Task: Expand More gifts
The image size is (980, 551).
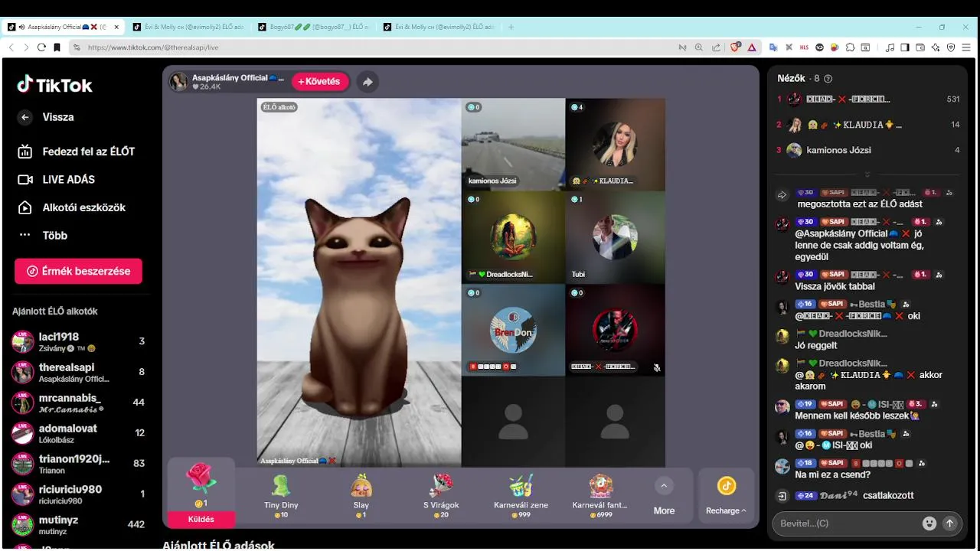Action: [x=664, y=497]
